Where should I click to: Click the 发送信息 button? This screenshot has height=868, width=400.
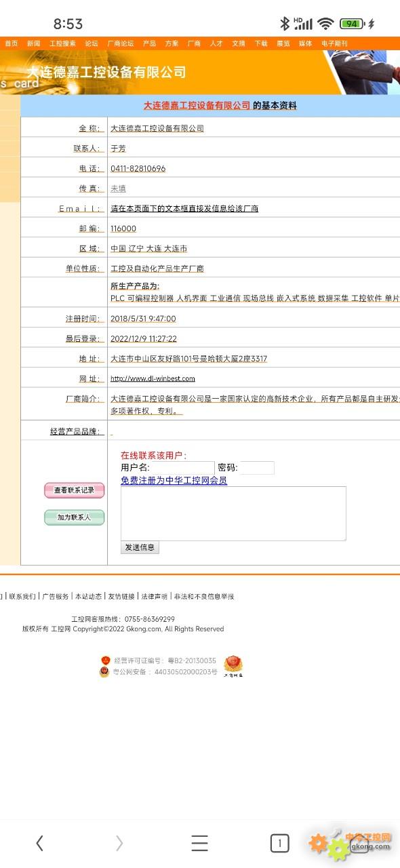(140, 547)
